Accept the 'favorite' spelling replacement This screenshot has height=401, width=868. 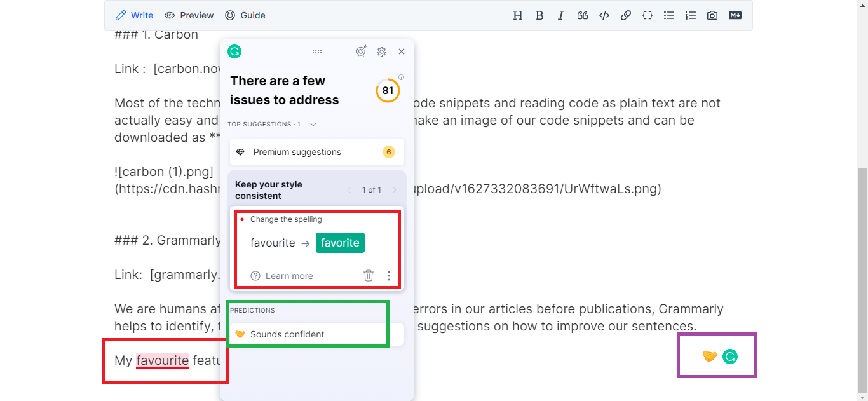click(x=340, y=243)
